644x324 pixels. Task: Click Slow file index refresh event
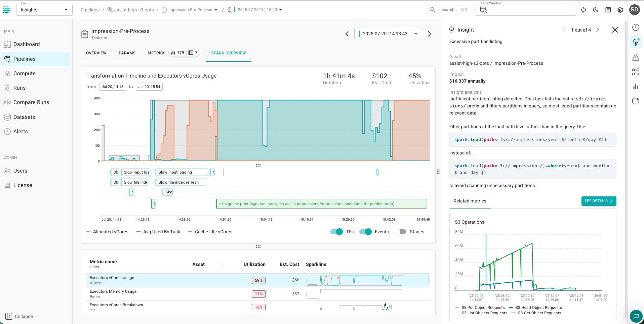(x=180, y=182)
